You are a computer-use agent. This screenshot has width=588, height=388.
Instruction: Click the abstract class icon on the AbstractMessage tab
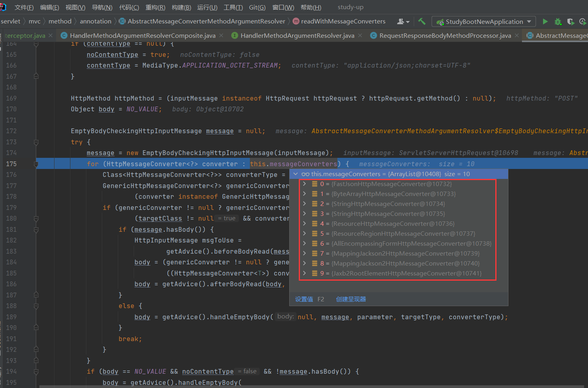tap(530, 36)
